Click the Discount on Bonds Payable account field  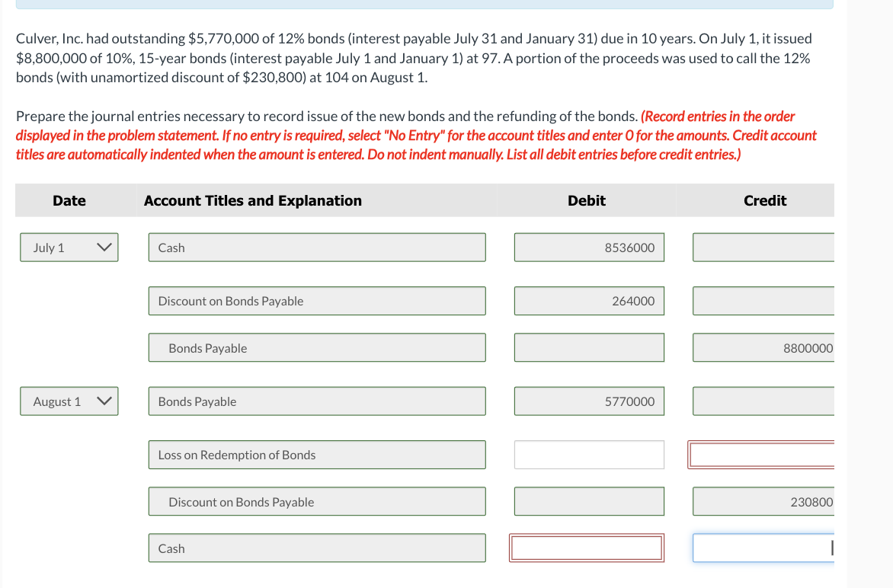click(x=317, y=301)
